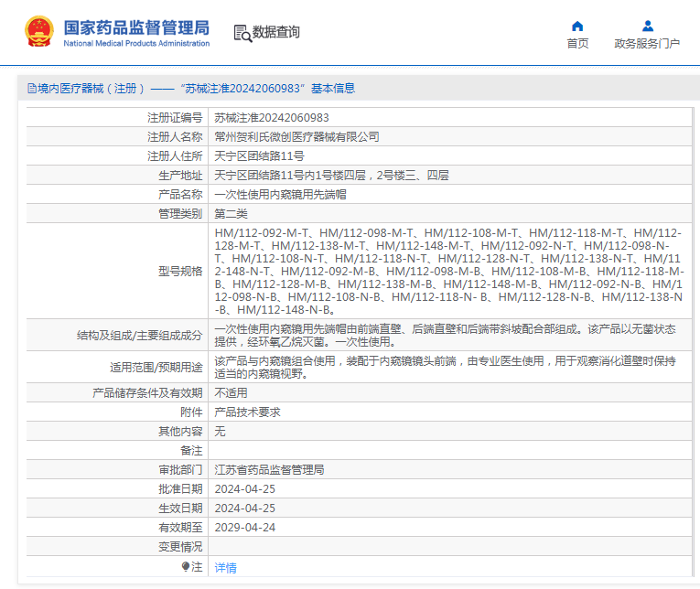
Task: Click the 产品储存条件及有效期 label
Action: pos(147,393)
